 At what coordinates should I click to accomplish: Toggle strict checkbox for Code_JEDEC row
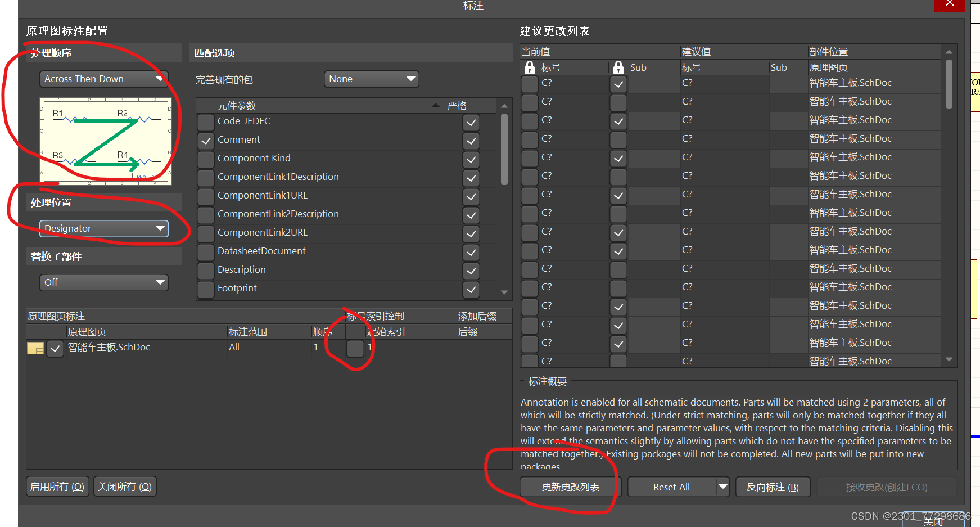point(471,122)
